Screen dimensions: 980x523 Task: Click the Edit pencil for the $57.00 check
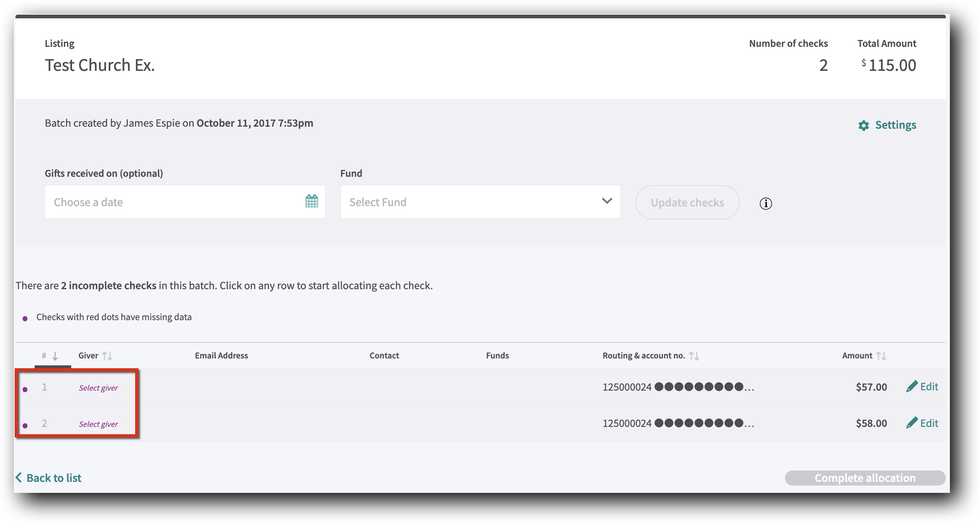[x=912, y=386]
